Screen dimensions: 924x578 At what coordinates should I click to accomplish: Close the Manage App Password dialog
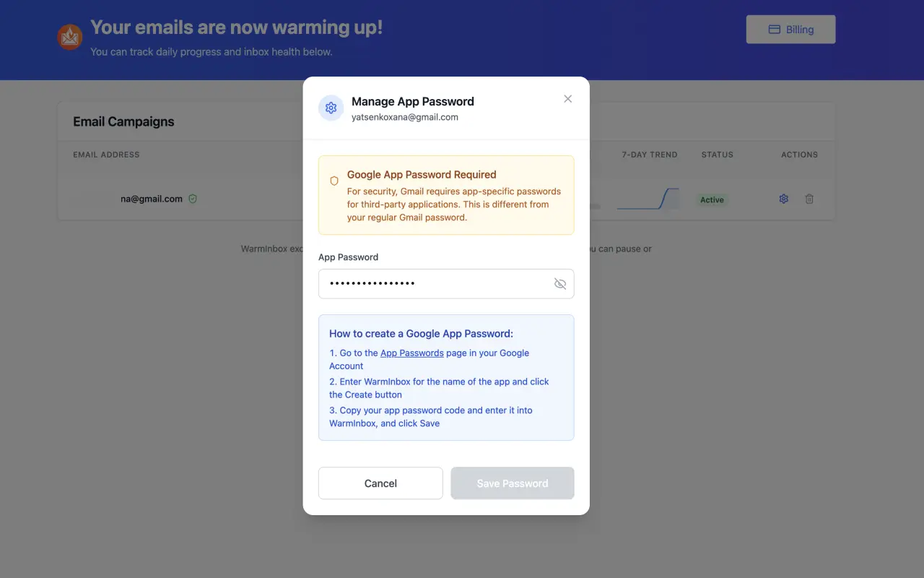(567, 99)
